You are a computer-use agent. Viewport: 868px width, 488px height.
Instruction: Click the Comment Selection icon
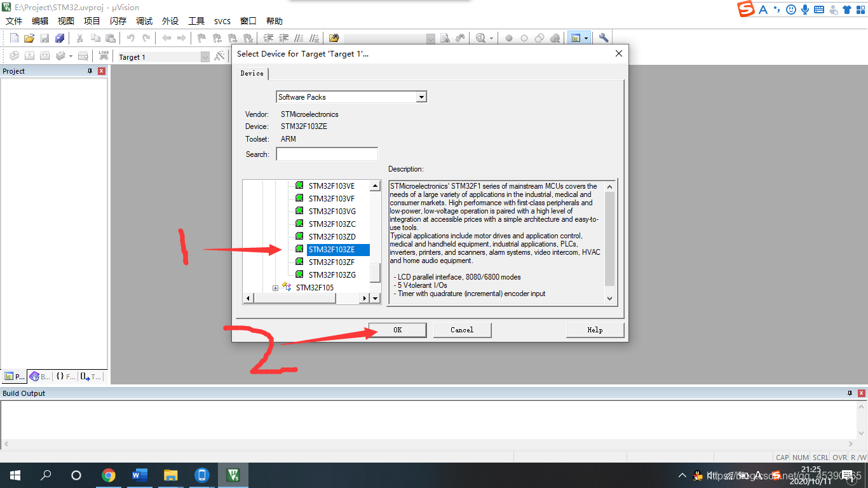tap(299, 38)
